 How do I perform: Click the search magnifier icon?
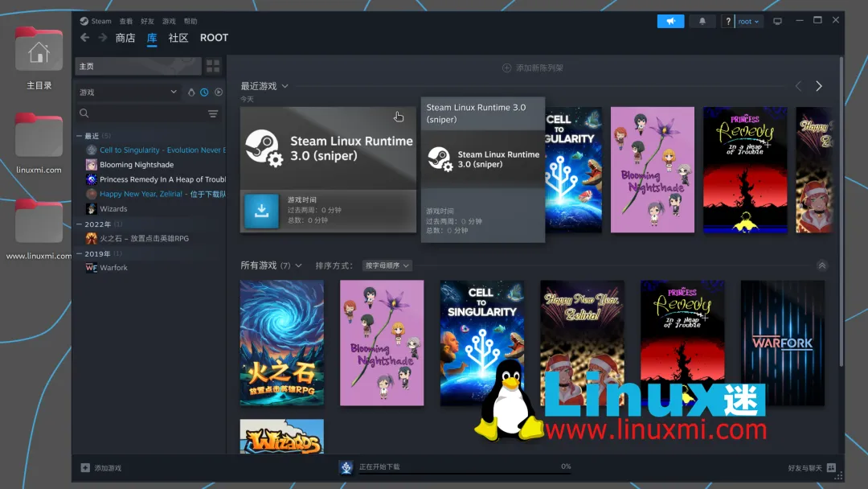pyautogui.click(x=84, y=113)
